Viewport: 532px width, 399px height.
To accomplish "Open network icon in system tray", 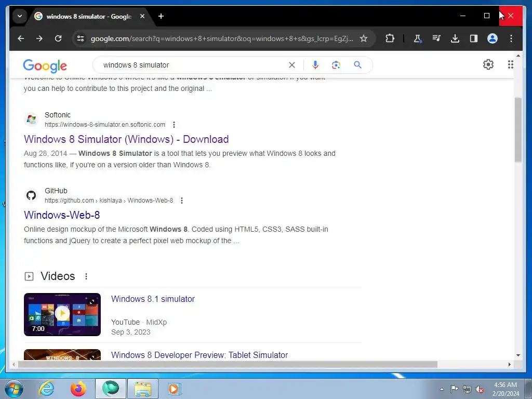I will pyautogui.click(x=467, y=390).
